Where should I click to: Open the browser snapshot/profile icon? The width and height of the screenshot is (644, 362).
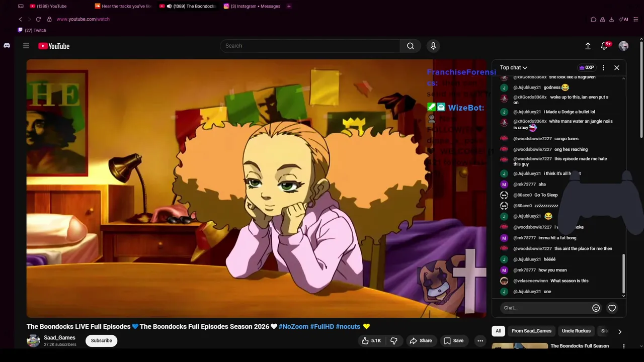pos(602,19)
